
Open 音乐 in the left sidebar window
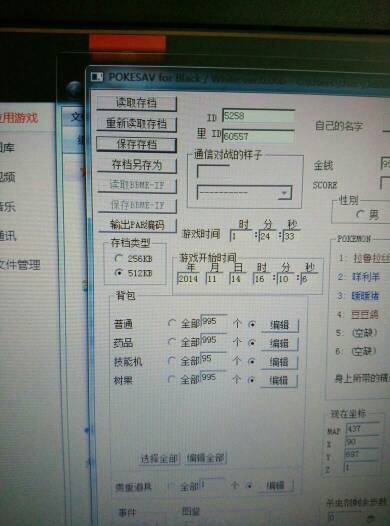tap(8, 206)
